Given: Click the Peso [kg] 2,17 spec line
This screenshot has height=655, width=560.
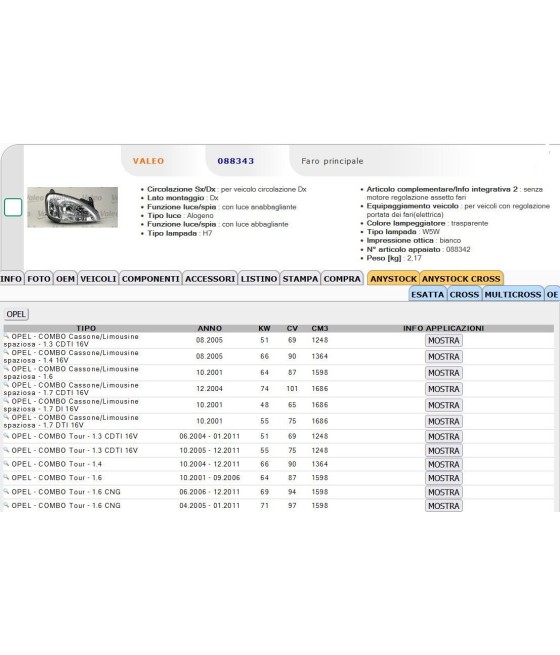Looking at the screenshot, I should [x=394, y=258].
